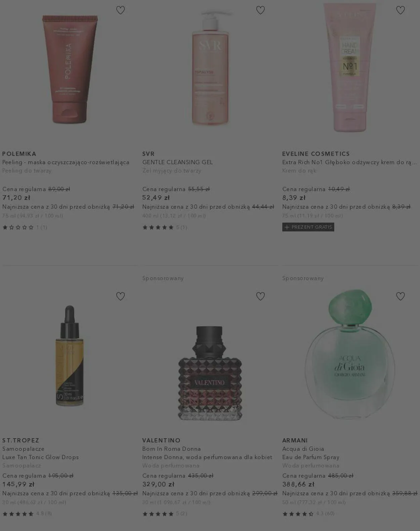Save Valentino Born In Roma to wishlist
The width and height of the screenshot is (420, 531).
[260, 296]
